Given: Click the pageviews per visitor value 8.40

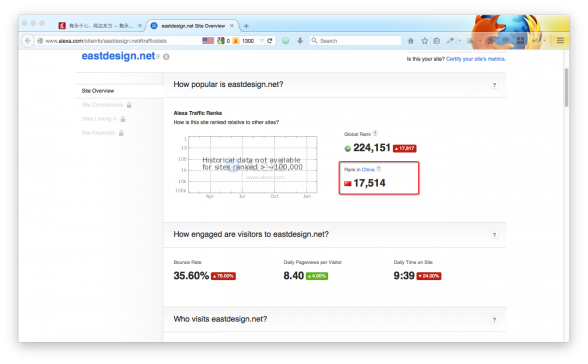Looking at the screenshot, I should [x=293, y=276].
